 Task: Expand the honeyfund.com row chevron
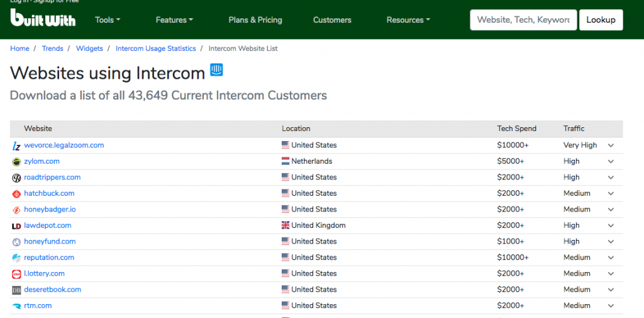(611, 241)
